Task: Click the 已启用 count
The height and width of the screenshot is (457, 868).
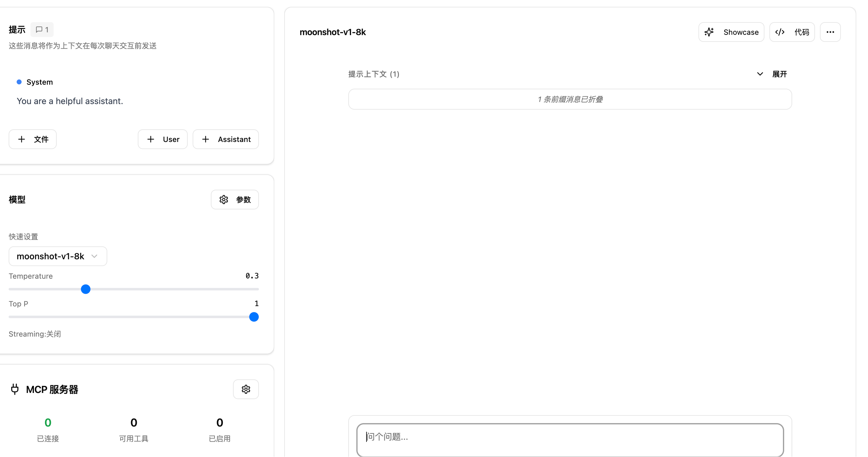Action: (220, 423)
